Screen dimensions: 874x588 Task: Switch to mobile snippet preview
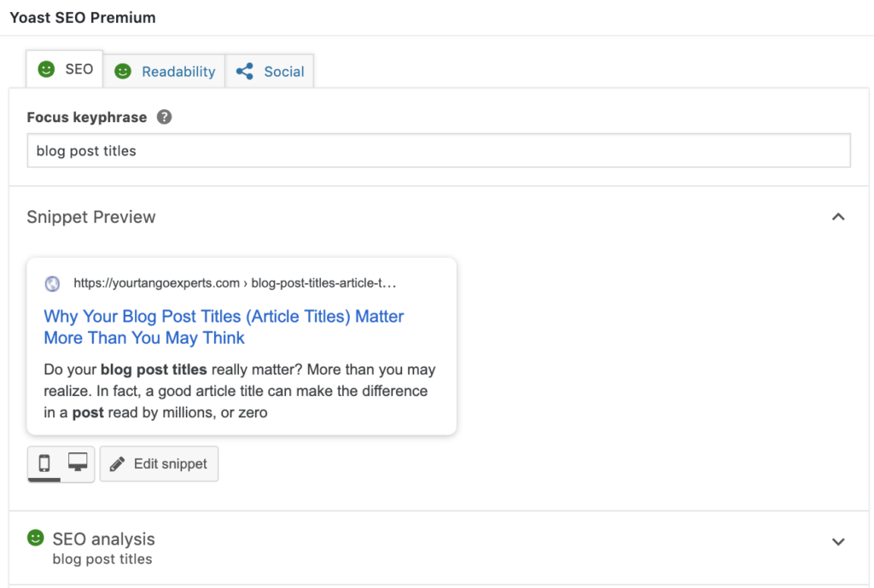(x=44, y=463)
